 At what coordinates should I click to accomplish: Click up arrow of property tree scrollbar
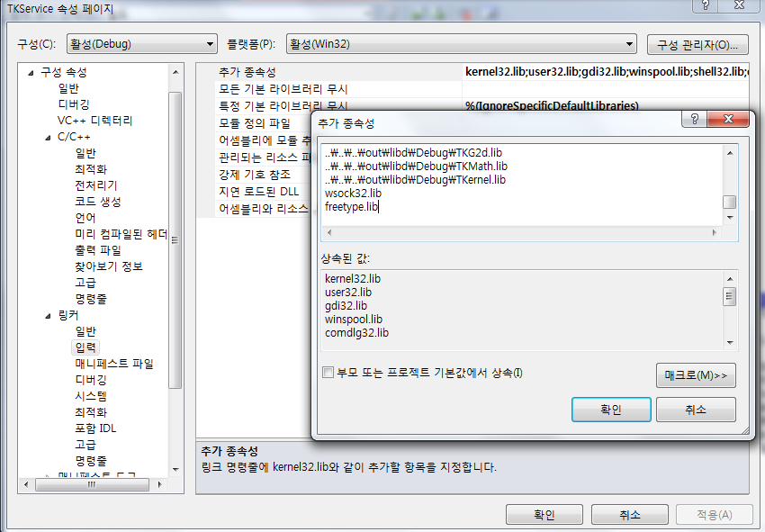tap(175, 72)
